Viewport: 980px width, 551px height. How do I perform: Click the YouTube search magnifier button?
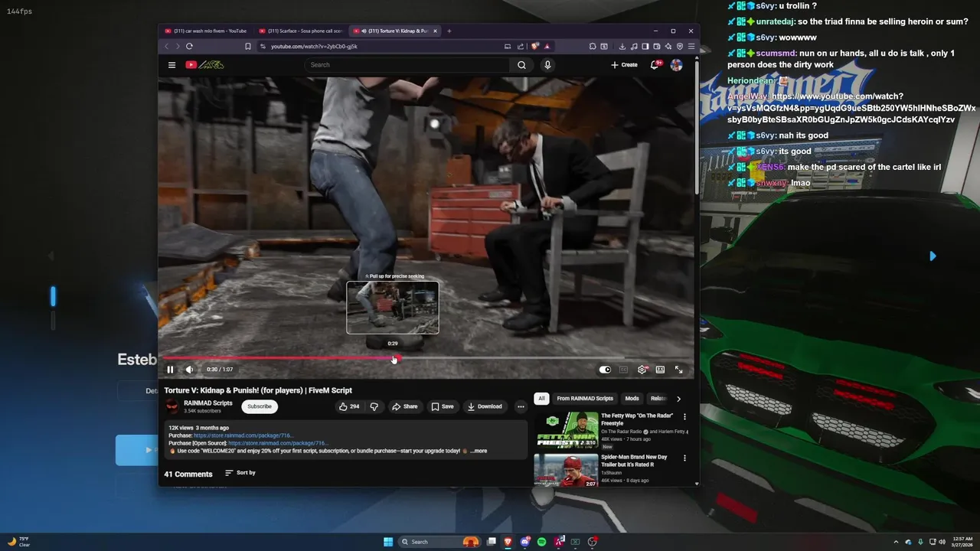click(x=521, y=65)
